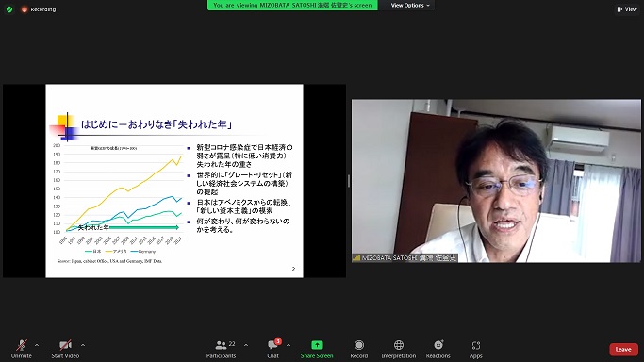Click the green encryption shield icon
Screen dimensions: 644x362
[x=9, y=9]
